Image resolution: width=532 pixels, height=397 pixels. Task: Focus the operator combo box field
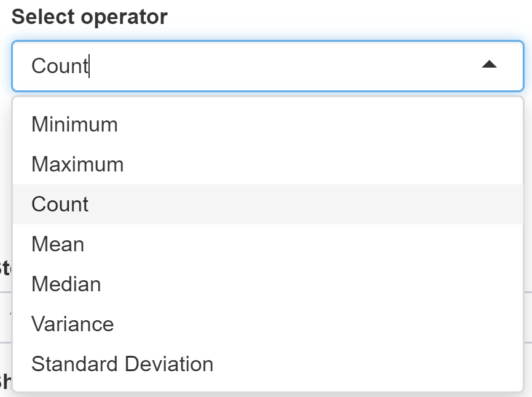(246, 66)
